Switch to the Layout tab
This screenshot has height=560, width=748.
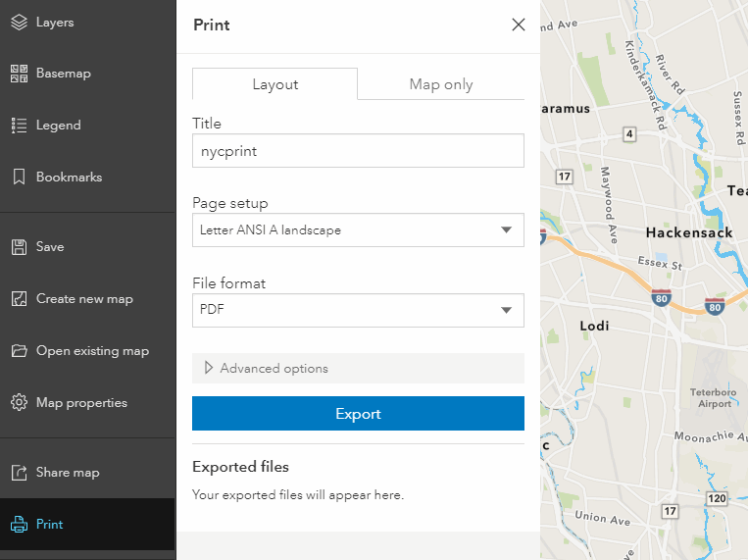274,84
